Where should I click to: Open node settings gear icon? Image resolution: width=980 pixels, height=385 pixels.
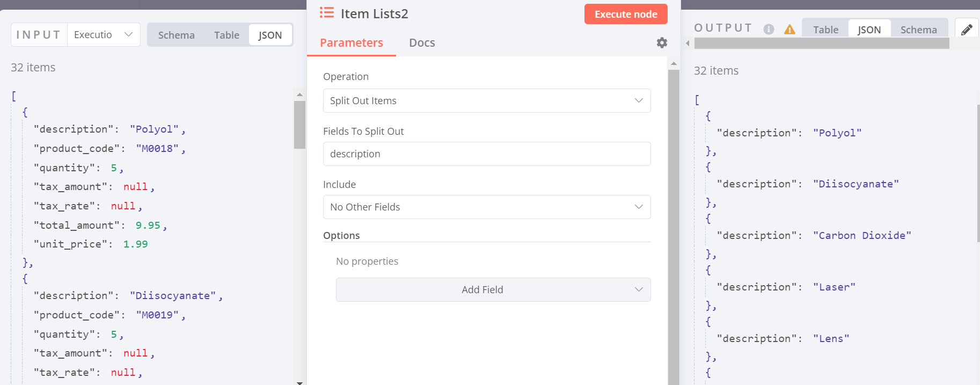click(662, 42)
